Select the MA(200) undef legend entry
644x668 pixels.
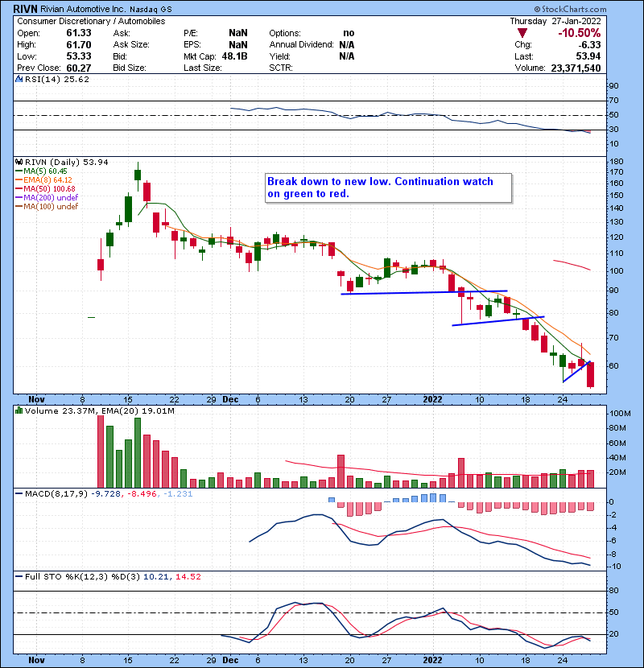pos(47,198)
